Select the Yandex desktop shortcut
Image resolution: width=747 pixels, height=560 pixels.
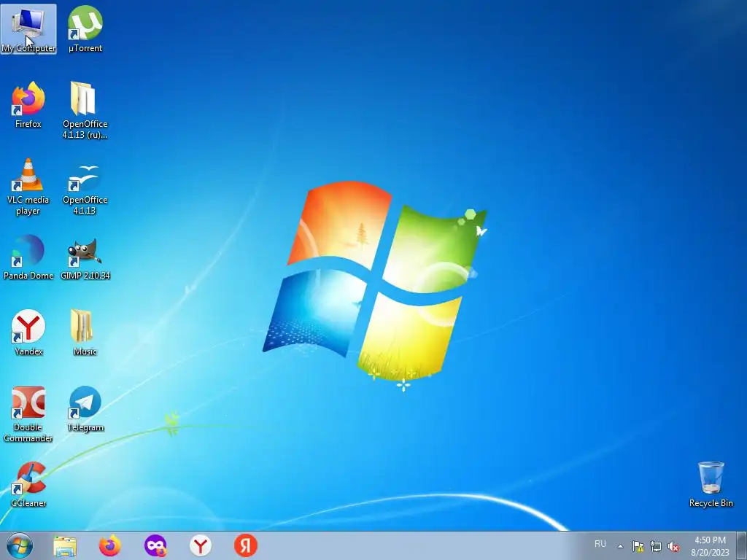pos(28,332)
